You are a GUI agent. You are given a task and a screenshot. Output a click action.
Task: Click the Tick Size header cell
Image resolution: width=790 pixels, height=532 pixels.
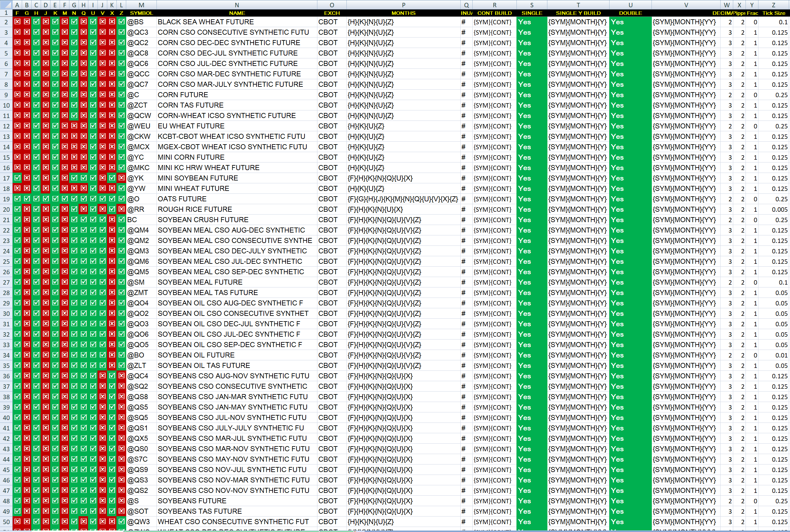(773, 13)
